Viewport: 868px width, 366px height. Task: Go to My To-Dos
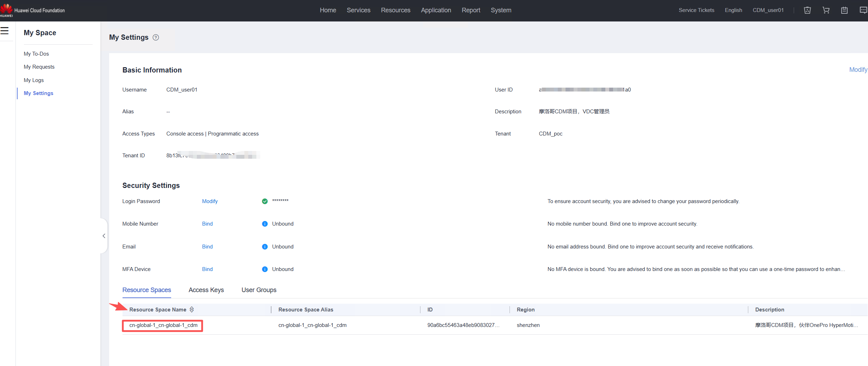tap(36, 54)
